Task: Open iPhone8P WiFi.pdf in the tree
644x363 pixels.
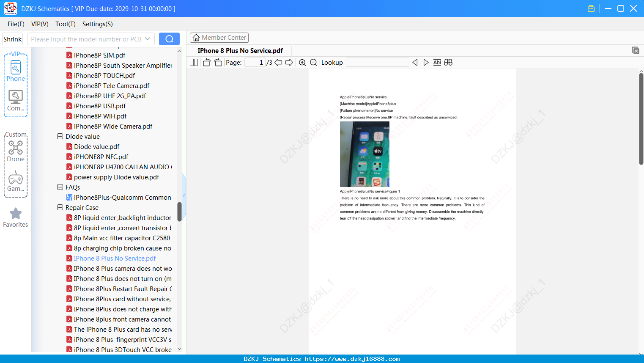Action: coord(100,116)
